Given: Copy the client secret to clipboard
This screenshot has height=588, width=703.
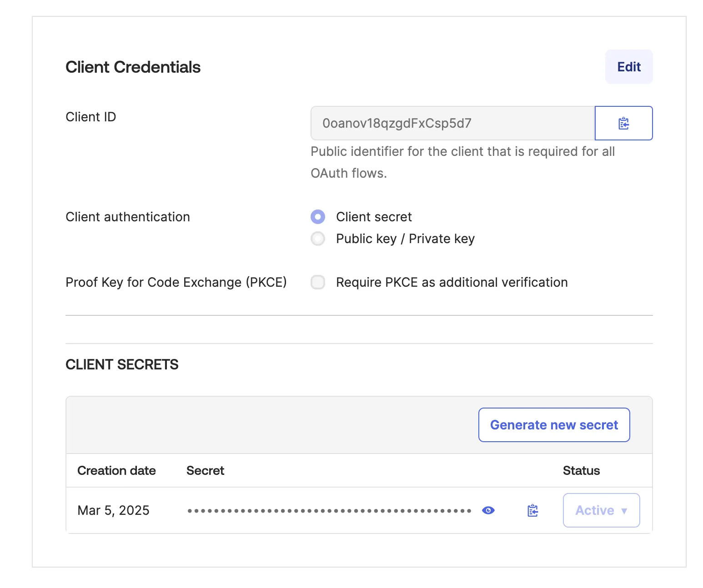Looking at the screenshot, I should (532, 510).
